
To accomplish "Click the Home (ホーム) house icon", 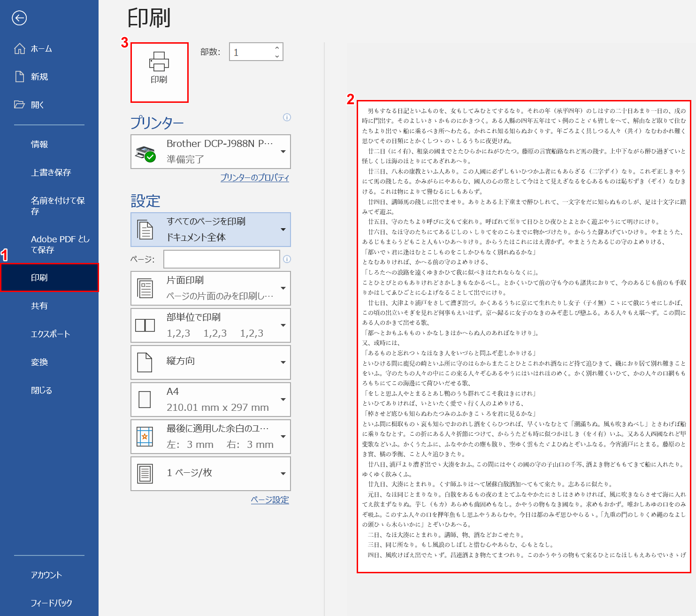I will [x=20, y=48].
